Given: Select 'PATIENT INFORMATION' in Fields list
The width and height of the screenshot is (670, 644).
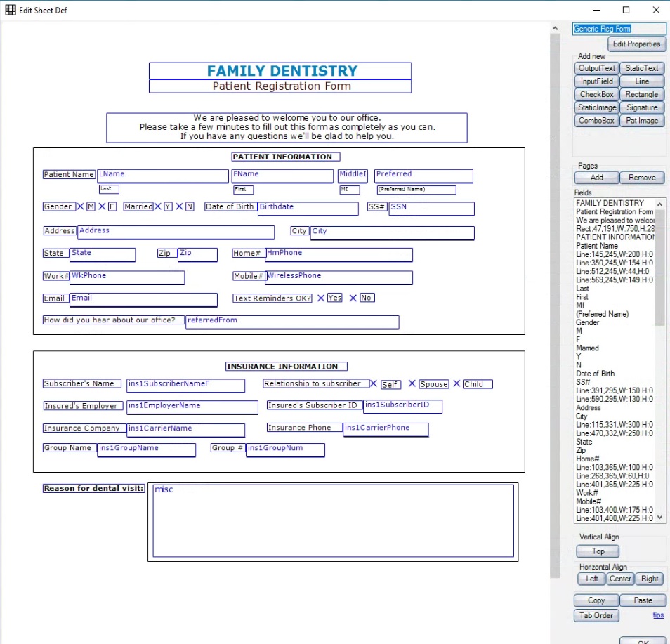Looking at the screenshot, I should tap(615, 237).
